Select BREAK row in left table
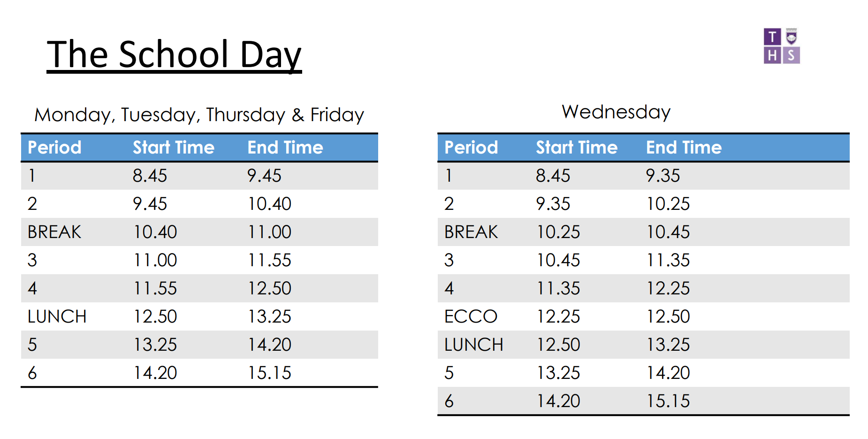Screen dimensions: 868x439 click(199, 232)
